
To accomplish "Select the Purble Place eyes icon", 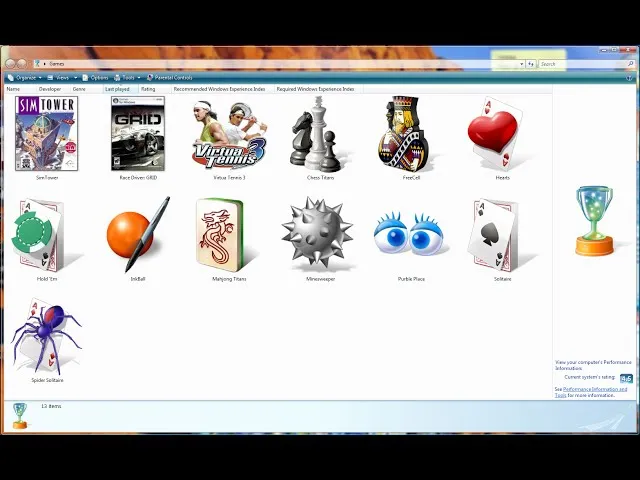I will [409, 234].
